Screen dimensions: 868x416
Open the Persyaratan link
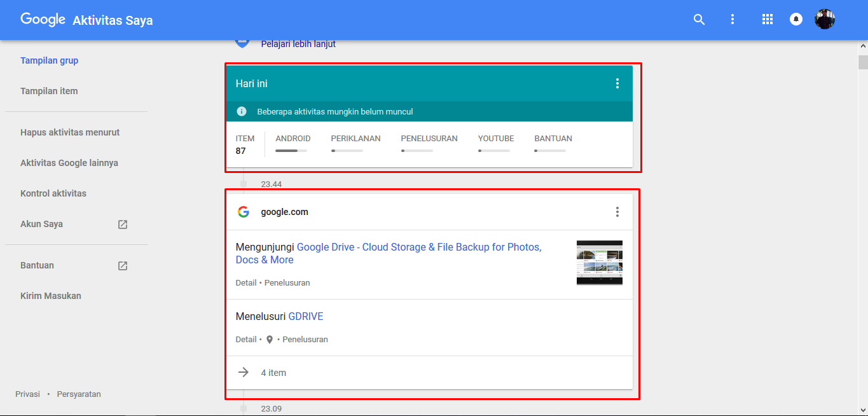coord(79,394)
